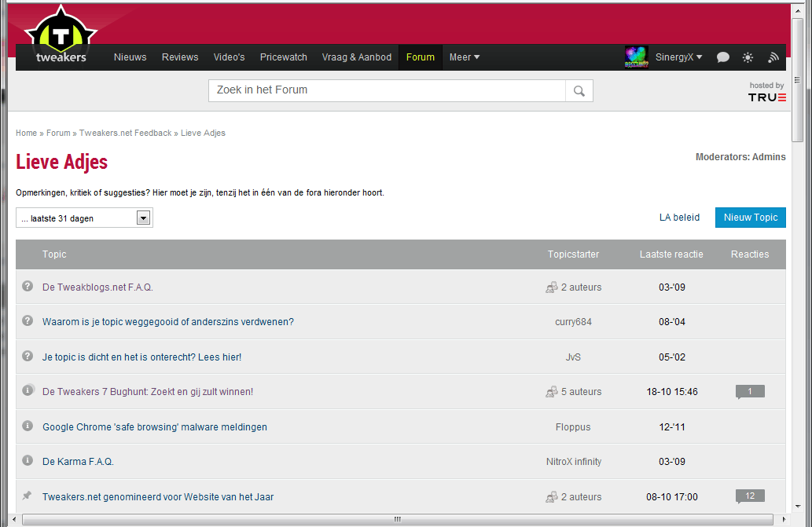Screen dimensions: 812x527
Task: Click the info icon beside Google Chrome malware topic
Action: pyautogui.click(x=28, y=426)
